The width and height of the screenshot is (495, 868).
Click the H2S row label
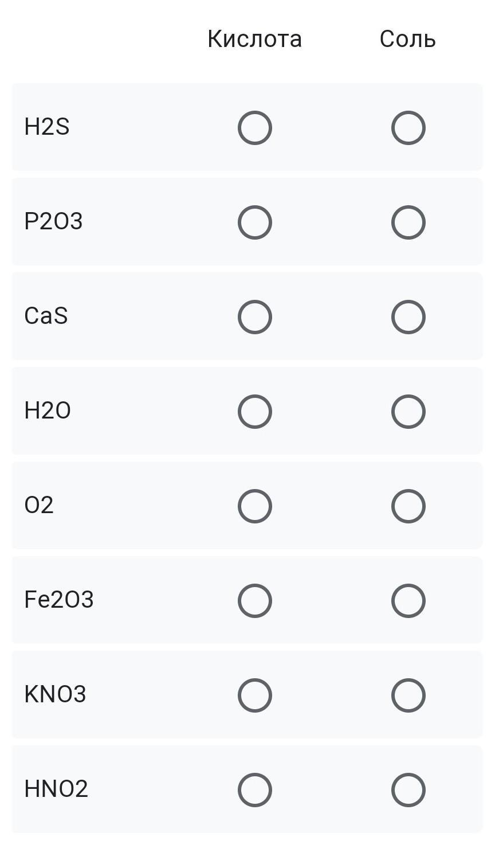[x=47, y=127]
